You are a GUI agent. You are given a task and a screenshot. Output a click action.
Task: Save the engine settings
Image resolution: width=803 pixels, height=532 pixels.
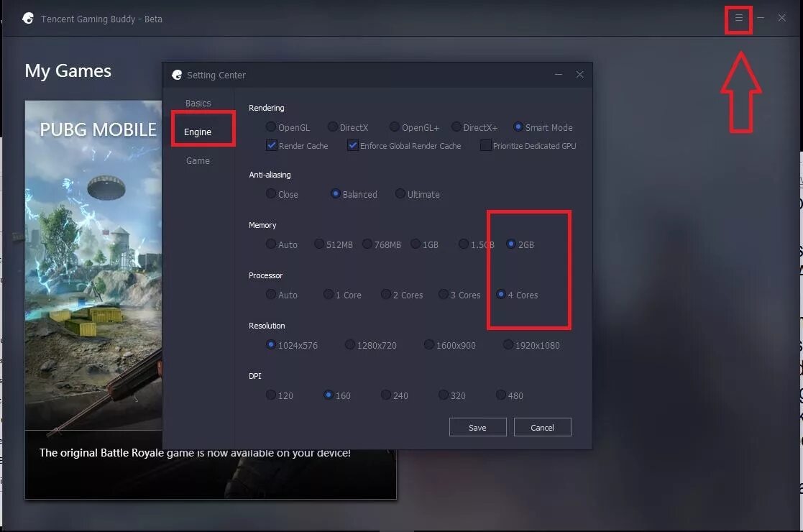click(x=478, y=427)
